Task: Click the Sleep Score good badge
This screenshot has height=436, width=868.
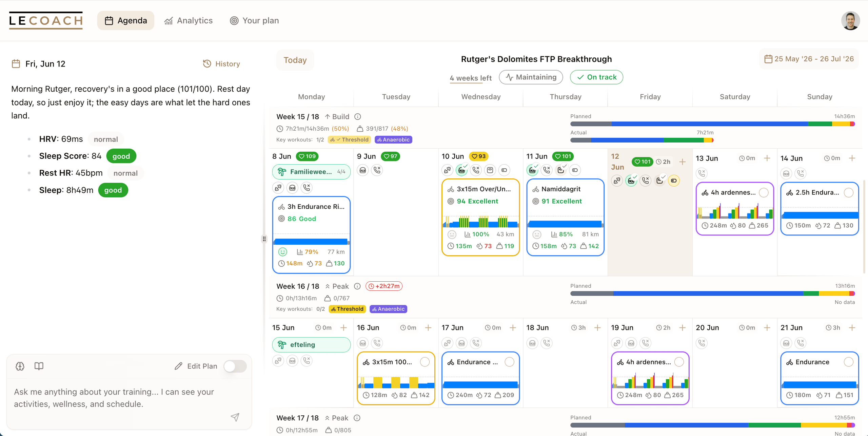Action: 121,156
